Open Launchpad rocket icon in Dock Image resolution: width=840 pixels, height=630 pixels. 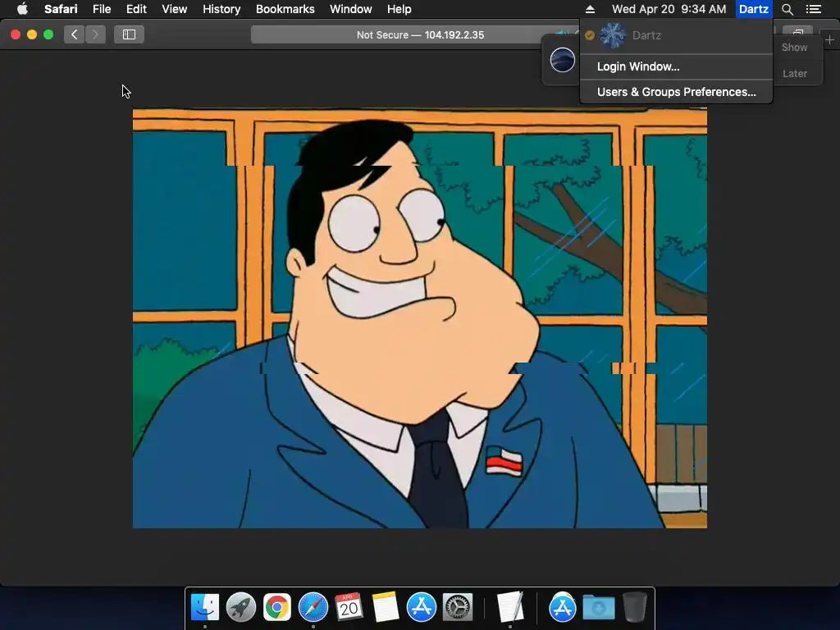pyautogui.click(x=241, y=607)
